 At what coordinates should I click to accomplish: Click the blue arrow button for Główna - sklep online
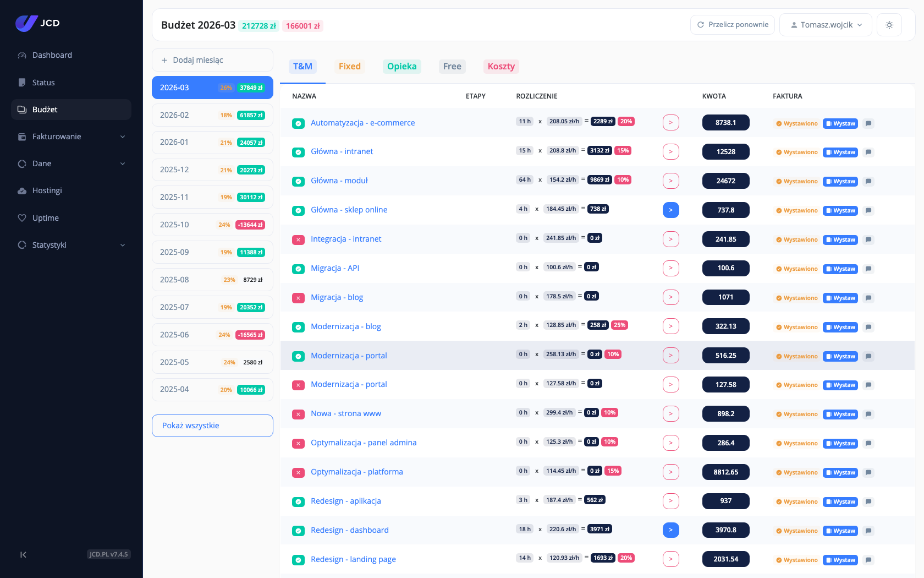coord(671,210)
